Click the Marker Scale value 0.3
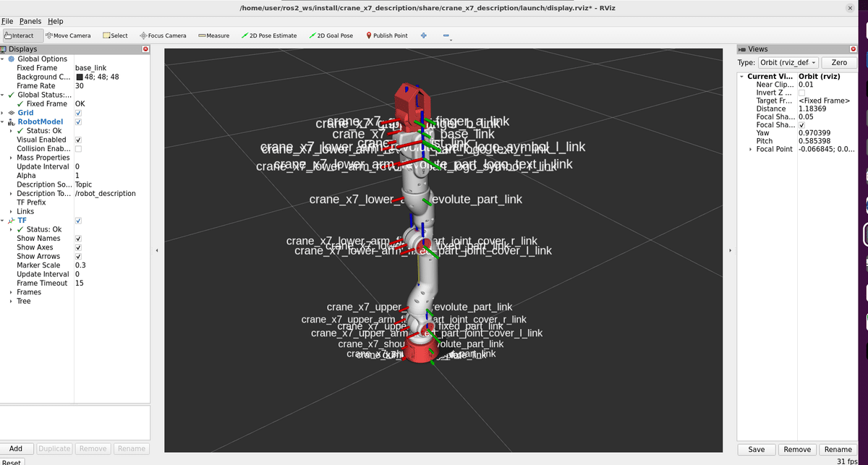868x465 pixels. pos(80,265)
